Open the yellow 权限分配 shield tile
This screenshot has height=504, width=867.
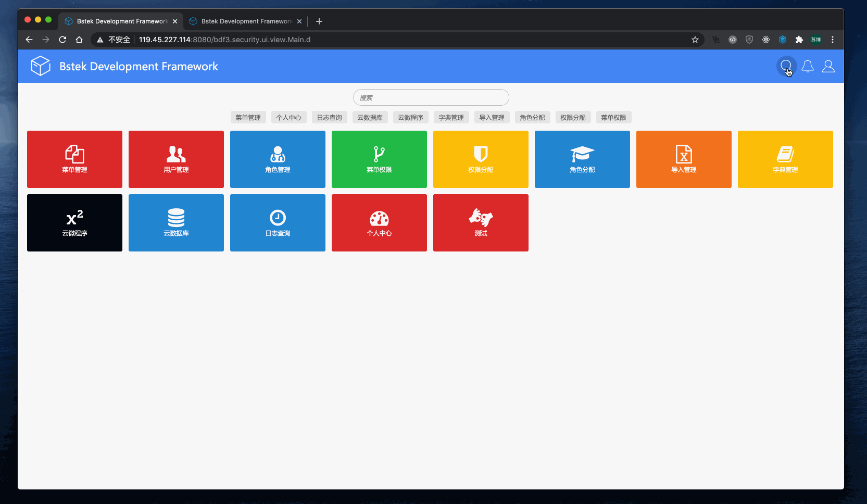tap(481, 159)
